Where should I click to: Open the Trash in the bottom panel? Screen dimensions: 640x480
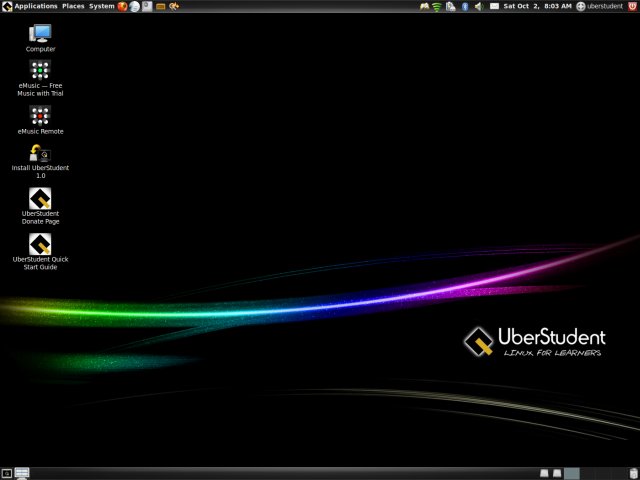[633, 473]
